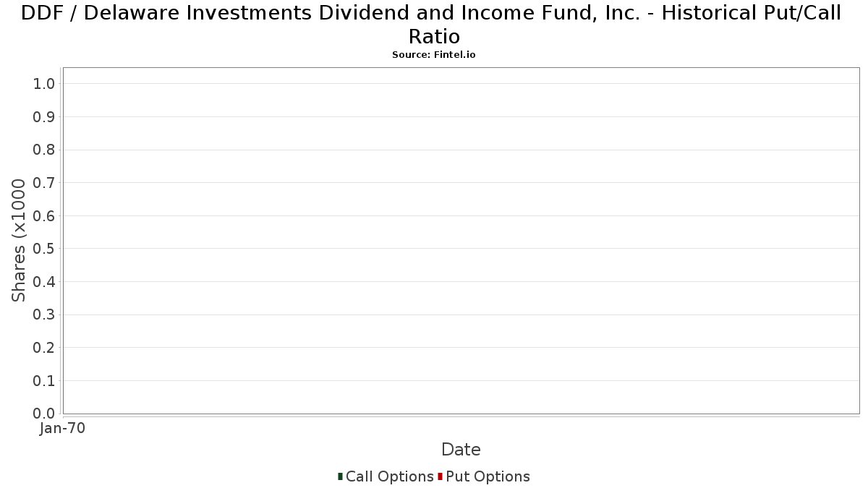The image size is (868, 488).
Task: Click the 1.0 y-axis tick label
Action: click(44, 84)
